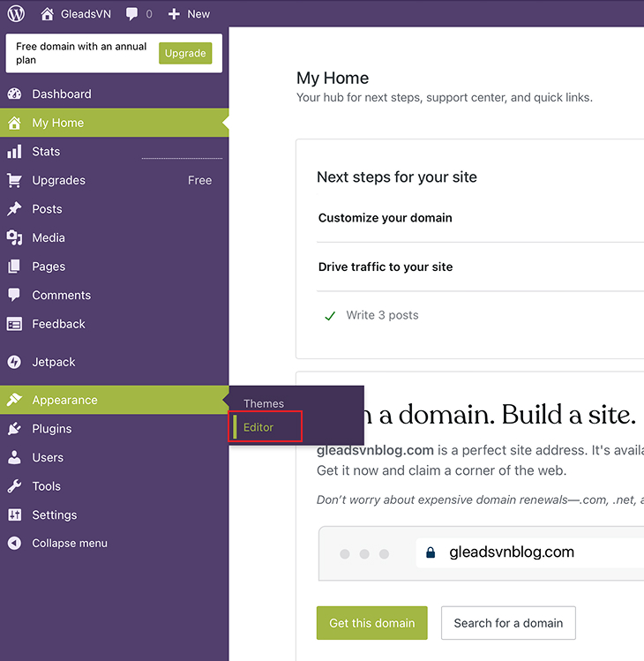This screenshot has height=661, width=644.
Task: Open the Media menu label
Action: tap(49, 237)
